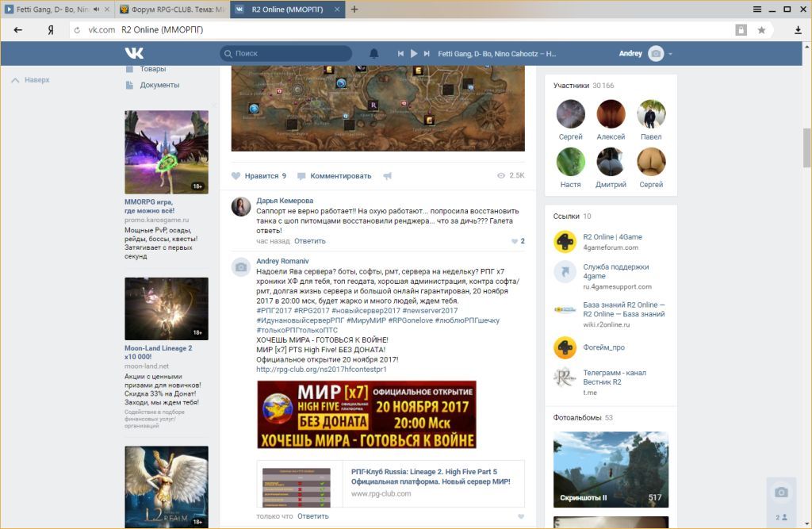Click the L2 Realm angel ad image
Image resolution: width=812 pixels, height=529 pixels.
pyautogui.click(x=167, y=487)
